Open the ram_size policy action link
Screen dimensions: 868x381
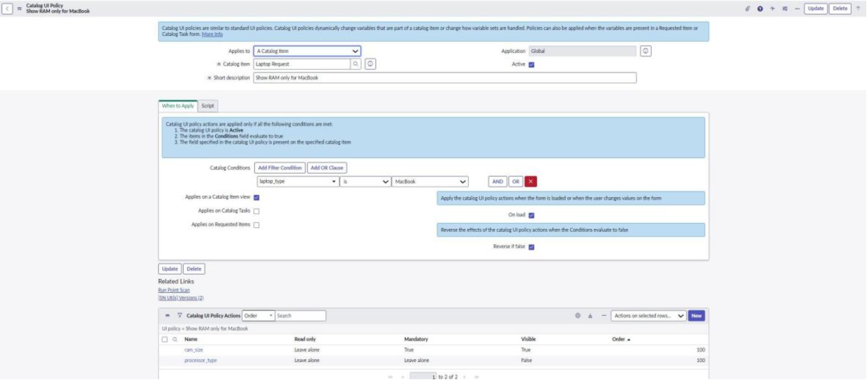(194, 350)
